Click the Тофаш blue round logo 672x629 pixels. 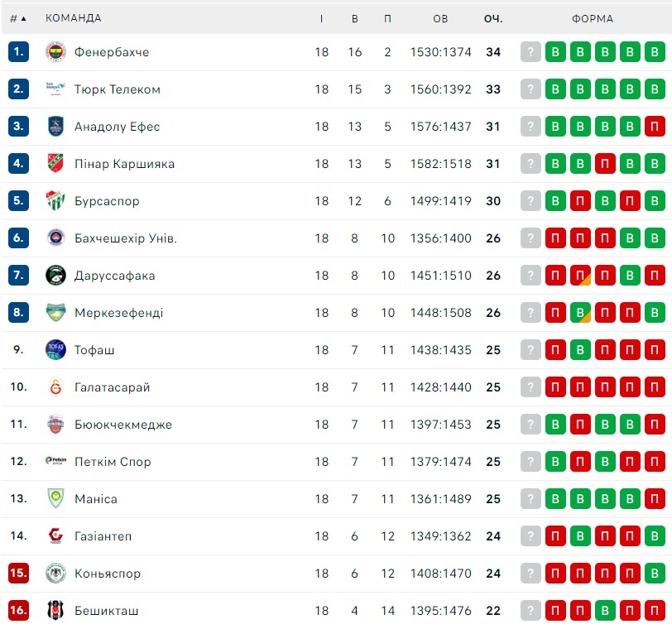click(x=55, y=349)
